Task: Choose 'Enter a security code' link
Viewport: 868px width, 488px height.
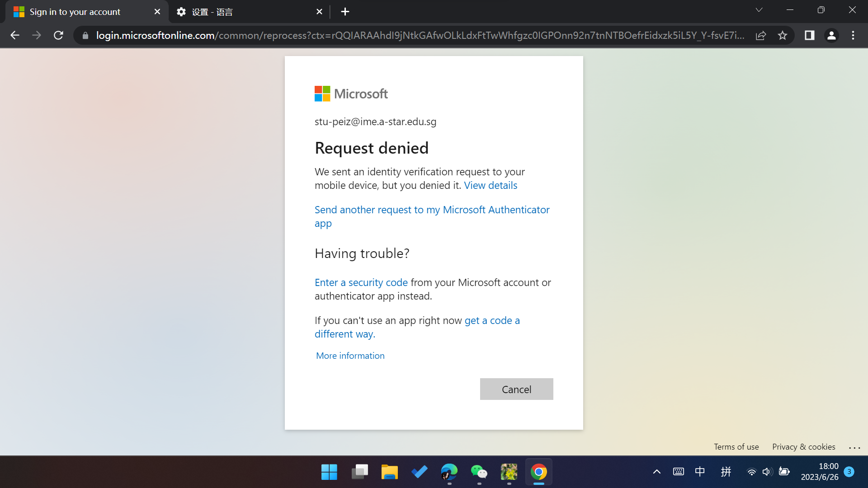Action: pyautogui.click(x=361, y=282)
